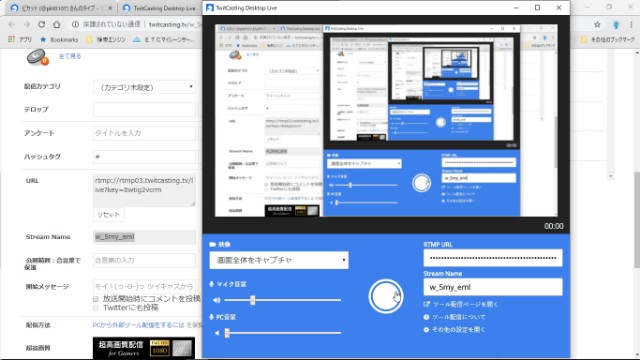Screen dimensions: 640x360
Task: Open the 配信カテゴリ dropdown
Action: click(x=144, y=87)
